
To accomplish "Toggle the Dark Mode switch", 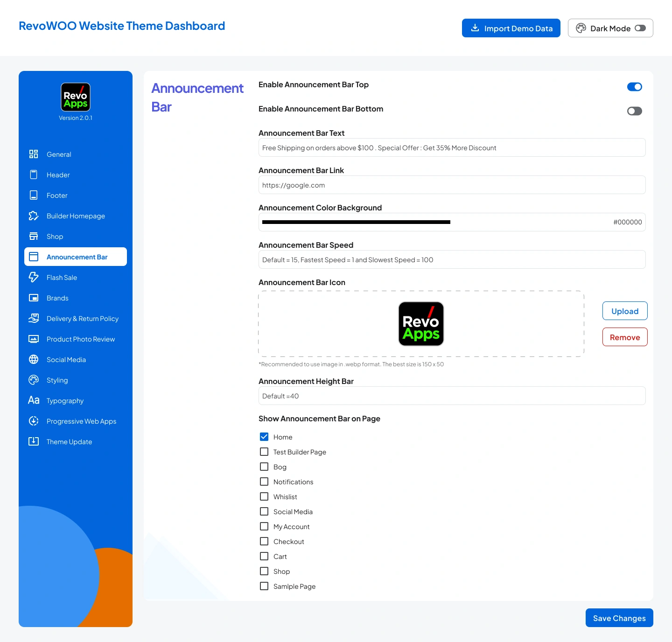I will click(x=640, y=28).
